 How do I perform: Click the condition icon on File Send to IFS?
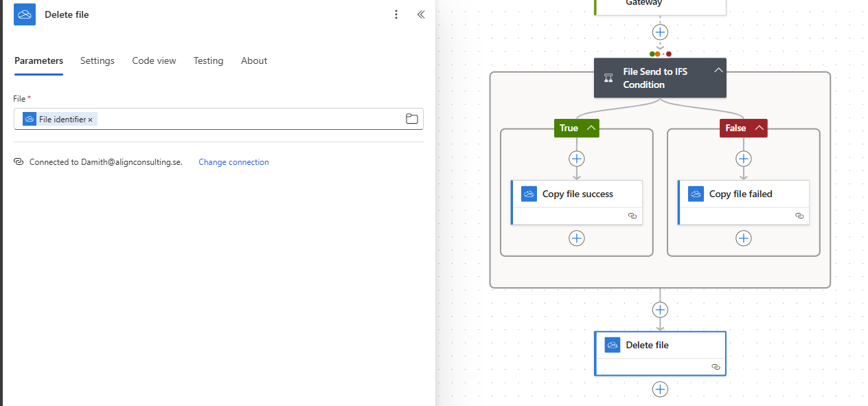(x=608, y=78)
